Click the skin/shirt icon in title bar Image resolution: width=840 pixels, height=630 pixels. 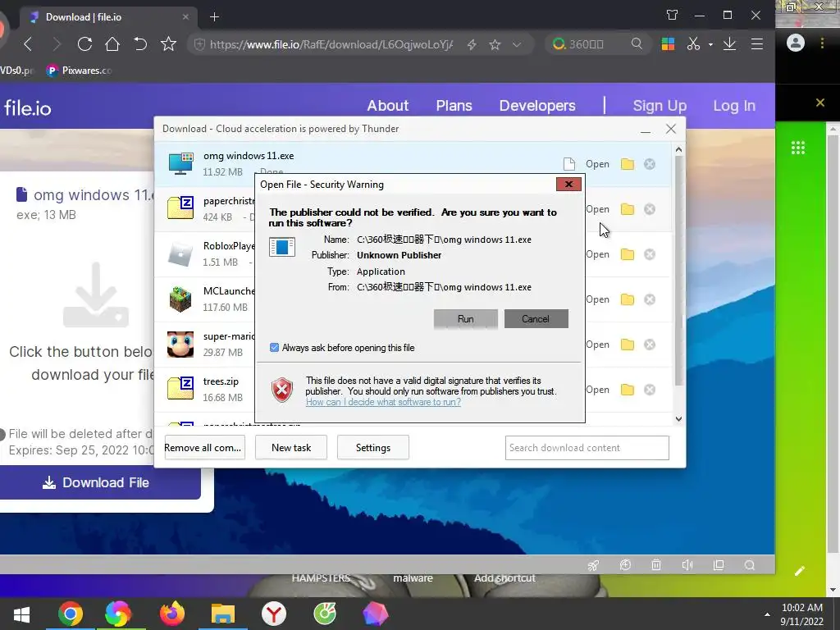pyautogui.click(x=672, y=16)
